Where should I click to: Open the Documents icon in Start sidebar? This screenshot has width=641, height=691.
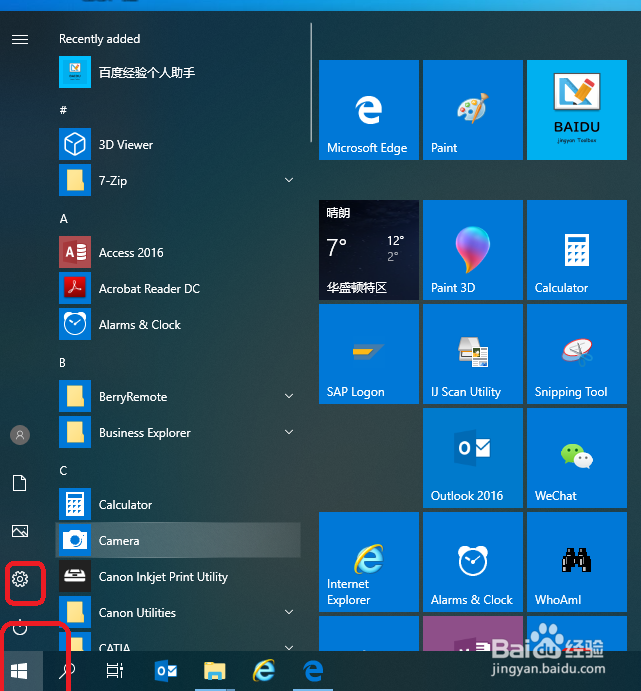tap(19, 483)
